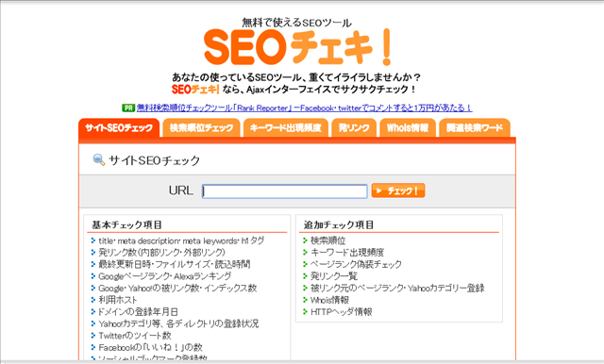Screen dimensions: 604x364
Task: Click the 利用ホスト item
Action: pos(118,300)
